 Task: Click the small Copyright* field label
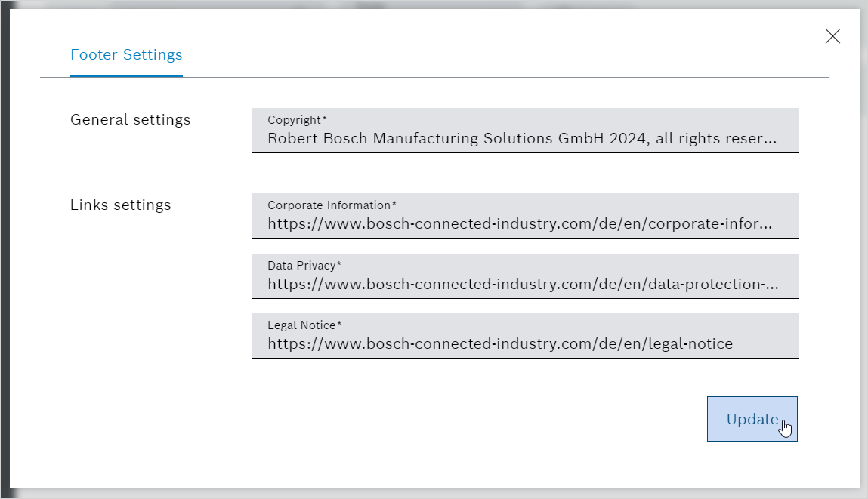coord(297,120)
